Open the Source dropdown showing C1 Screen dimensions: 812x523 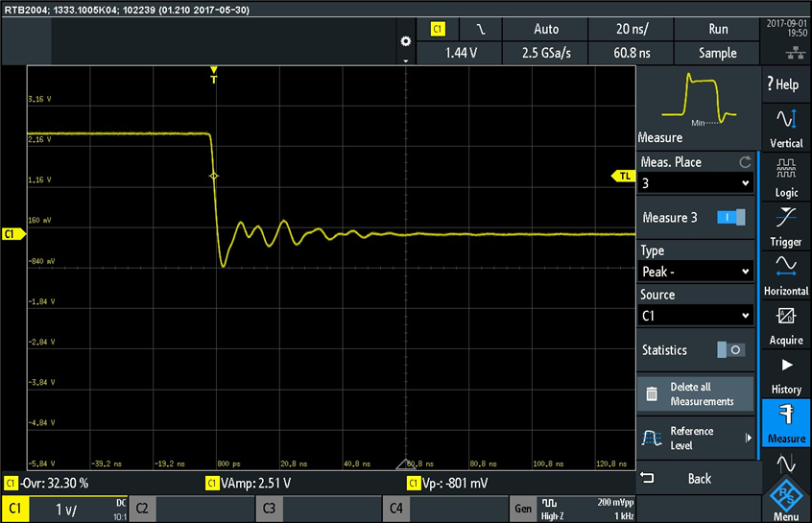695,316
